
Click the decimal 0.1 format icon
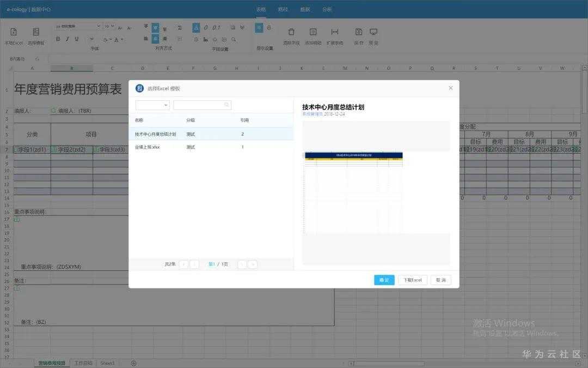click(217, 28)
